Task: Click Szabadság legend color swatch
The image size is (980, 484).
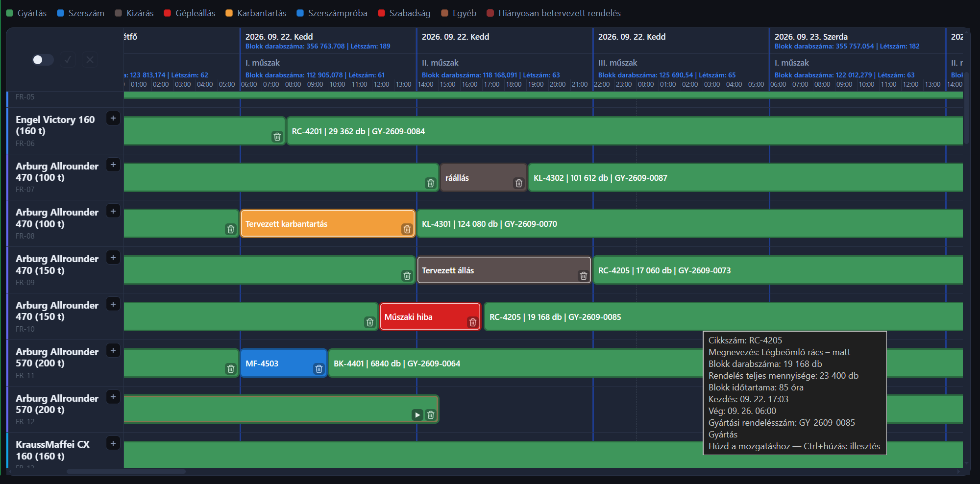Action: pyautogui.click(x=382, y=13)
